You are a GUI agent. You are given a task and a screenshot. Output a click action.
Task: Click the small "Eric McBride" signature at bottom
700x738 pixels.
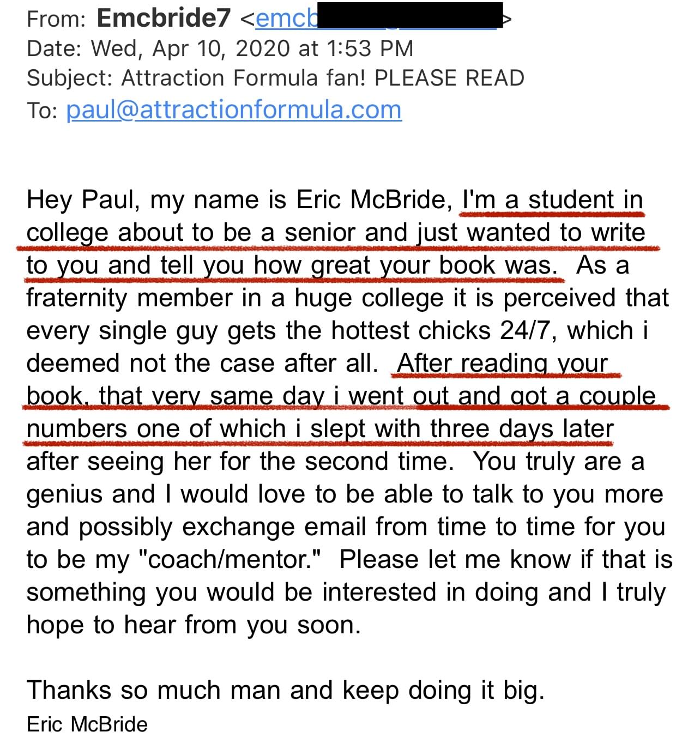[87, 724]
